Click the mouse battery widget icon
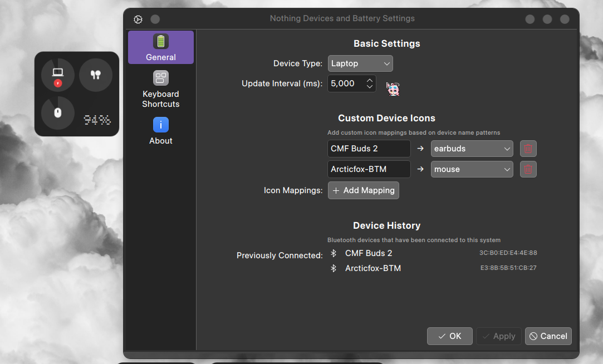This screenshot has width=603, height=364. (58, 113)
